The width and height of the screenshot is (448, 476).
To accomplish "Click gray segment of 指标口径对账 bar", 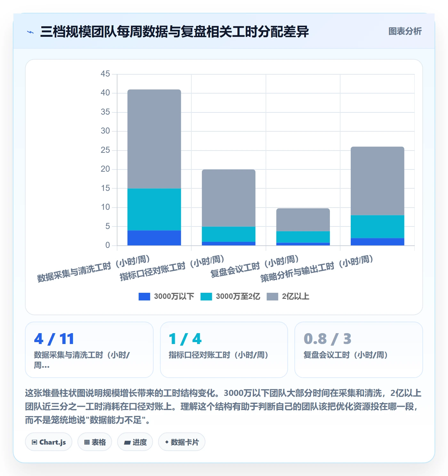I will pyautogui.click(x=228, y=198).
